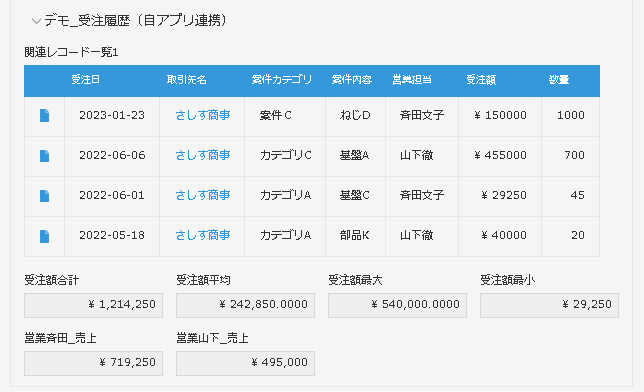Open さしす商事 link in 2023-01-23 row
This screenshot has width=644, height=392.
pos(202,115)
